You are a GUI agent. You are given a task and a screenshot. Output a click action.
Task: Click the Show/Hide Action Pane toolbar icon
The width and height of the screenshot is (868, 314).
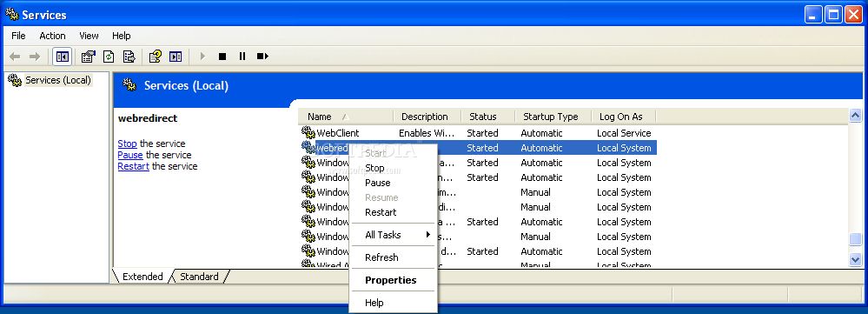pyautogui.click(x=176, y=57)
